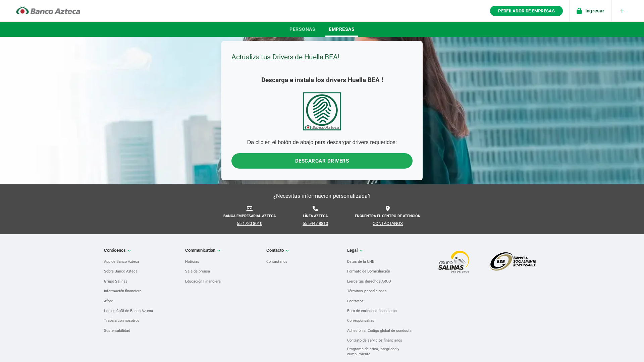Open the plus menu icon in header
Screen dimensions: 644x362
coord(622,11)
